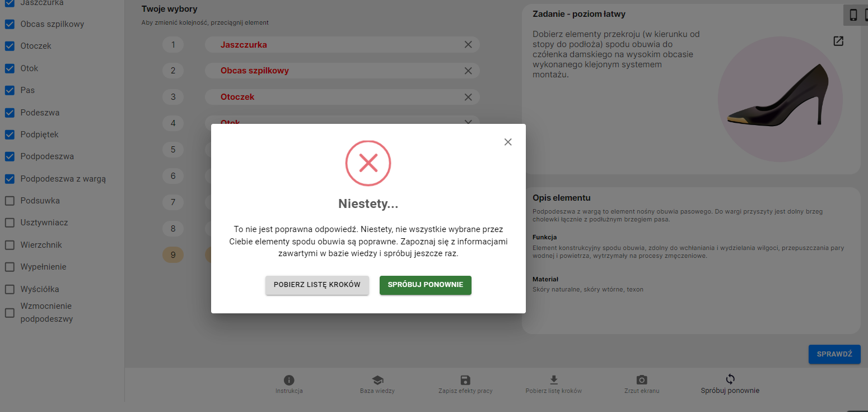Remove Otoczek from the choices list

pyautogui.click(x=468, y=97)
